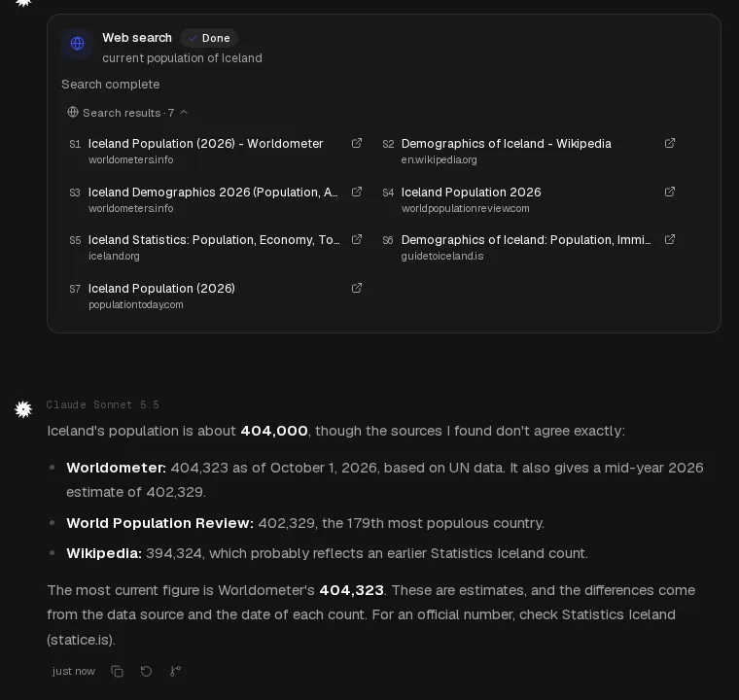Open external link icon for Iceland Demographics S3
This screenshot has height=700, width=739.
(357, 192)
